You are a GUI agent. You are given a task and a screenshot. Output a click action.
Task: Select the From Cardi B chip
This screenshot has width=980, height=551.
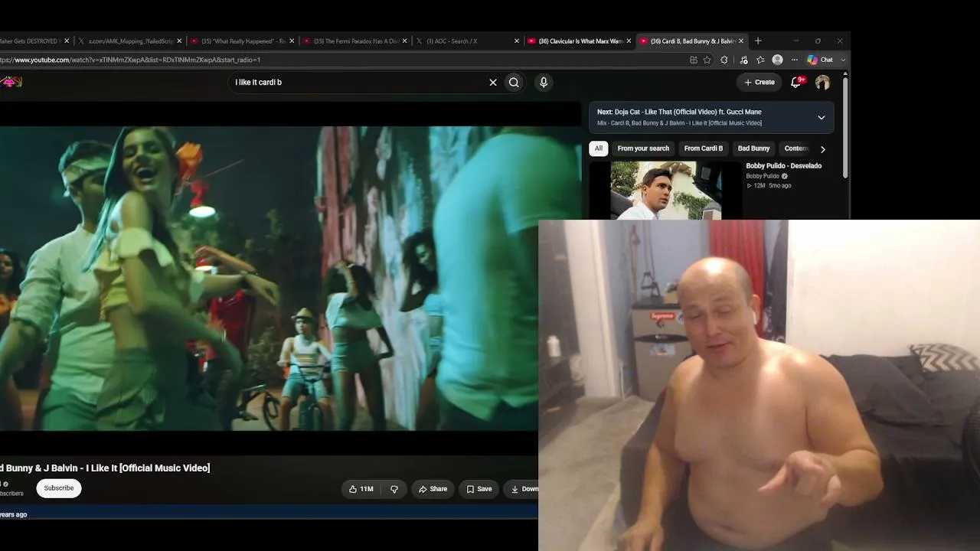pyautogui.click(x=704, y=148)
